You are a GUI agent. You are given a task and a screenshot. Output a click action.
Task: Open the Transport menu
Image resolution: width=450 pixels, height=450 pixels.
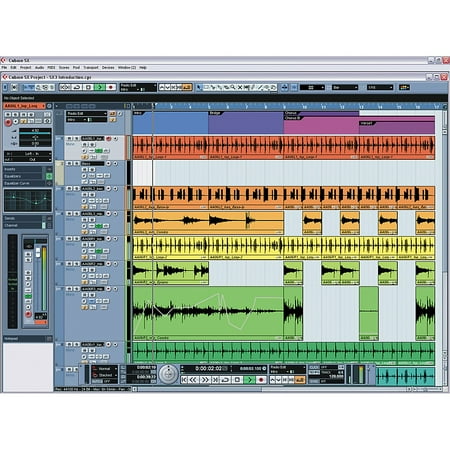pyautogui.click(x=91, y=68)
